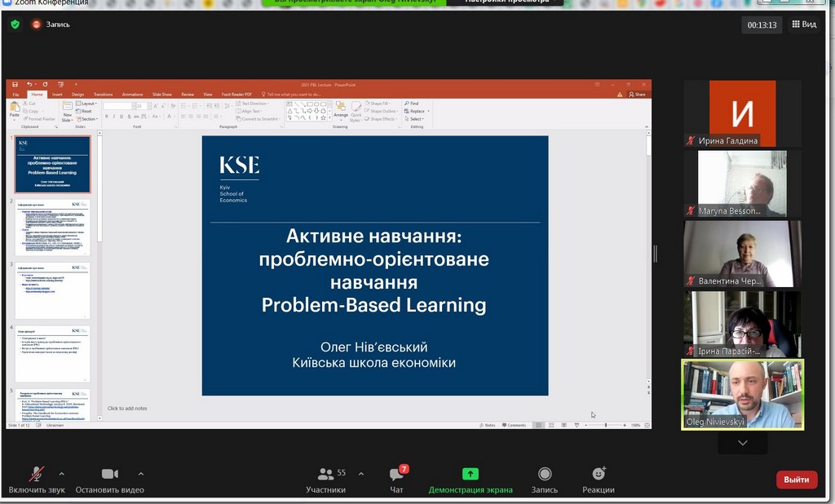Viewport: 835px width, 504px height.
Task: Click the green encryption shield icon
Action: tap(15, 24)
